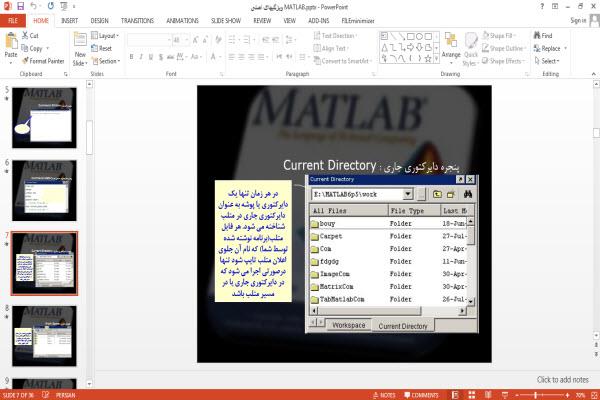Image resolution: width=600 pixels, height=400 pixels.
Task: Switch to Normal view icon in status bar
Action: (455, 395)
